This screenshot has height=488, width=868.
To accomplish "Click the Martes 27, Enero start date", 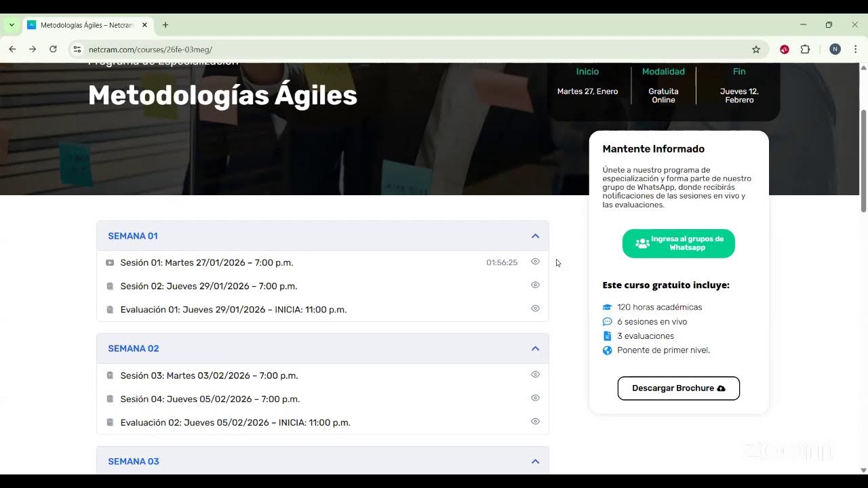I will click(587, 91).
